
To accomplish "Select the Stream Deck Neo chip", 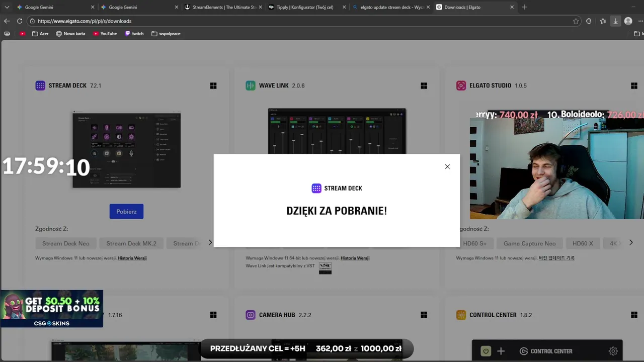I will (x=66, y=243).
